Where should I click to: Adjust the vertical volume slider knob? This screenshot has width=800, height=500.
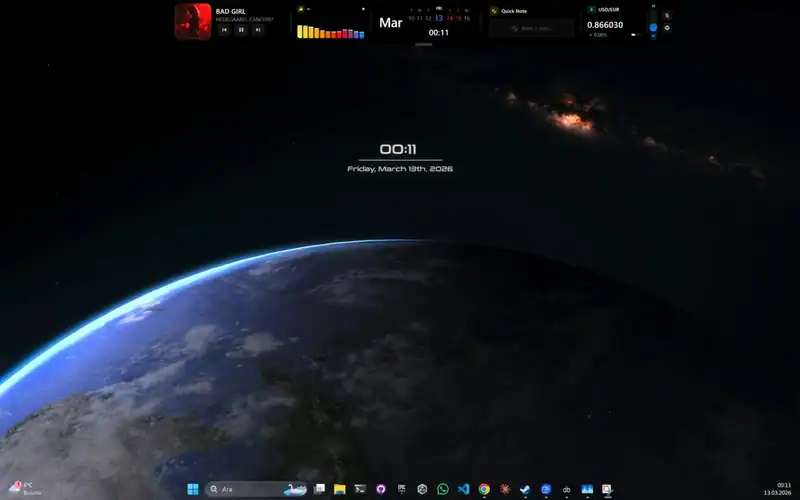click(653, 28)
